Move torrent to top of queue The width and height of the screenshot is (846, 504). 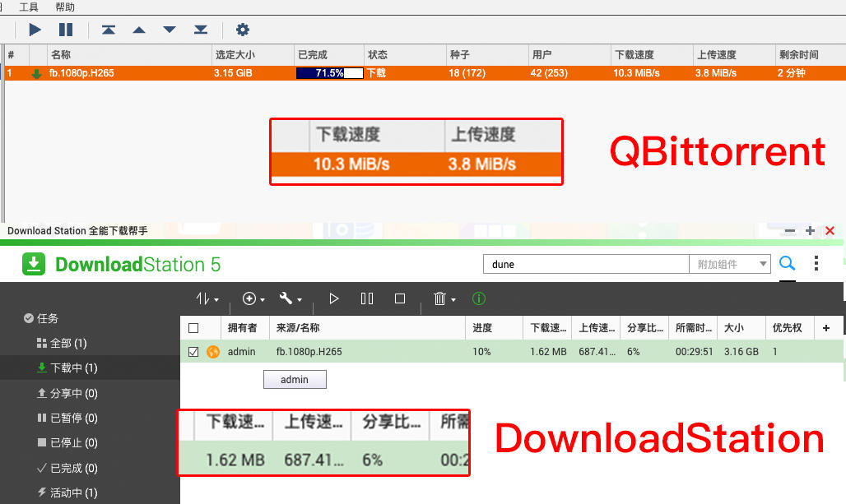(x=109, y=30)
